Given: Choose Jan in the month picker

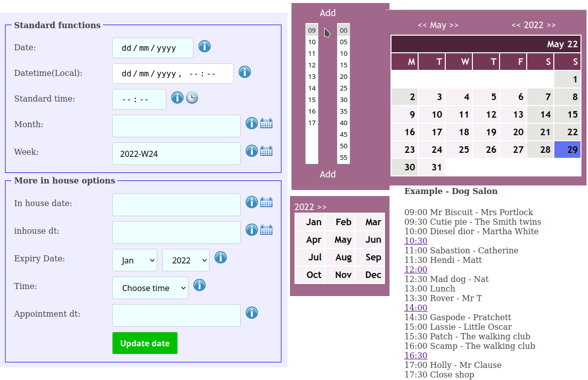Looking at the screenshot, I should tap(310, 222).
